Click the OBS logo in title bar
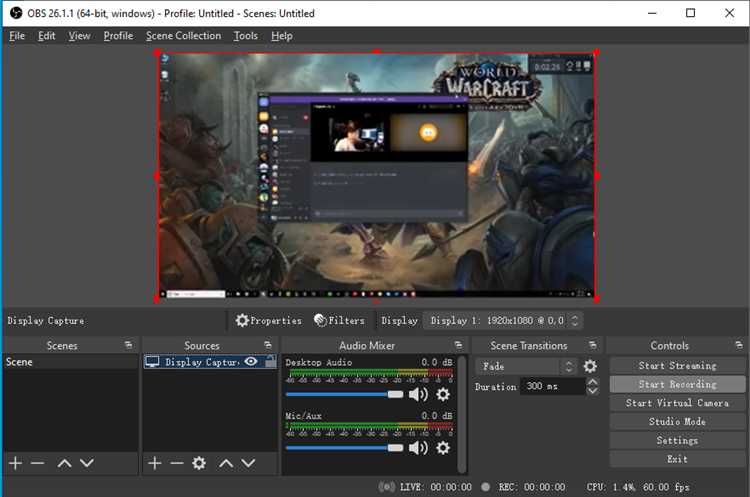 16,13
